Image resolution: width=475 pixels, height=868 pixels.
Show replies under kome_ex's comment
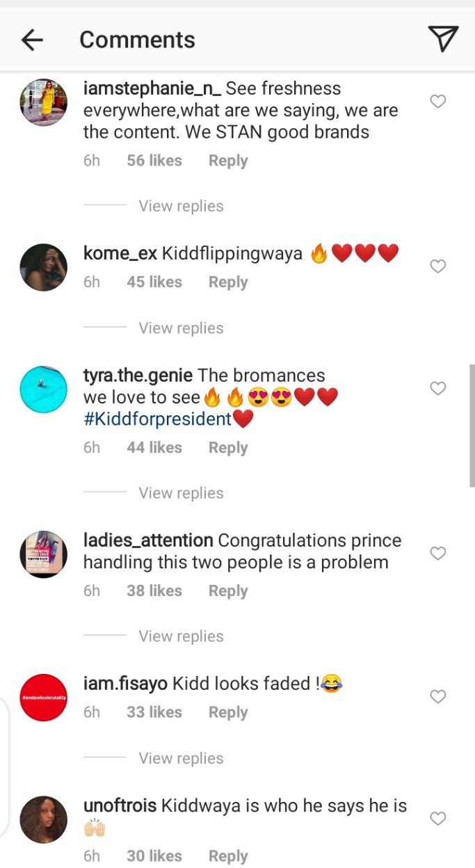pyautogui.click(x=181, y=328)
